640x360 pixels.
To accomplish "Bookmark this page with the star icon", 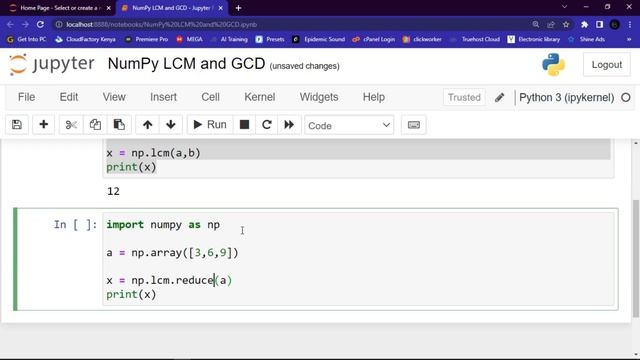I will click(566, 24).
